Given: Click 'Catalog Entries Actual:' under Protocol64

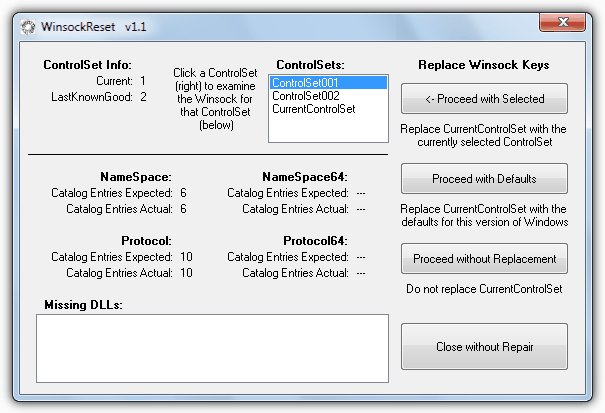Looking at the screenshot, I should (x=295, y=273).
